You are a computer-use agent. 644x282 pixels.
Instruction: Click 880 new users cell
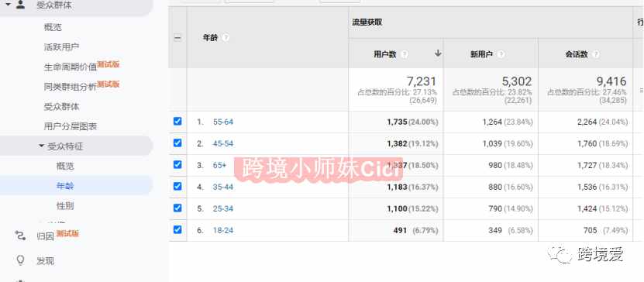coord(495,187)
